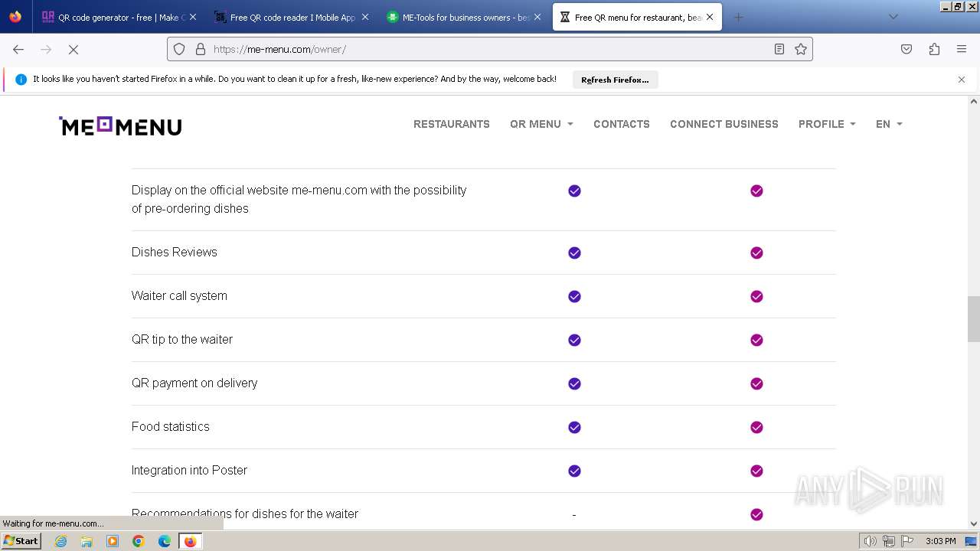Launch Chrome from the taskbar
Screen dimensions: 980x551
(x=139, y=541)
